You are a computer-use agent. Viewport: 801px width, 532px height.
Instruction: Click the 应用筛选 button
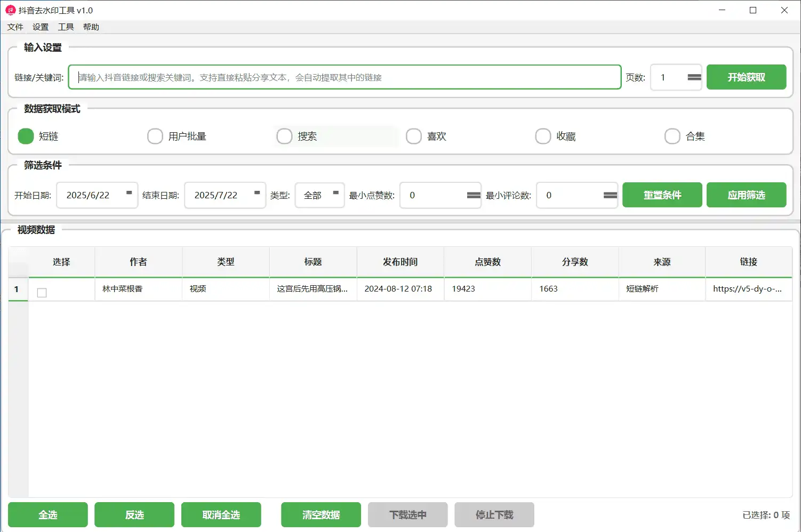click(x=746, y=195)
